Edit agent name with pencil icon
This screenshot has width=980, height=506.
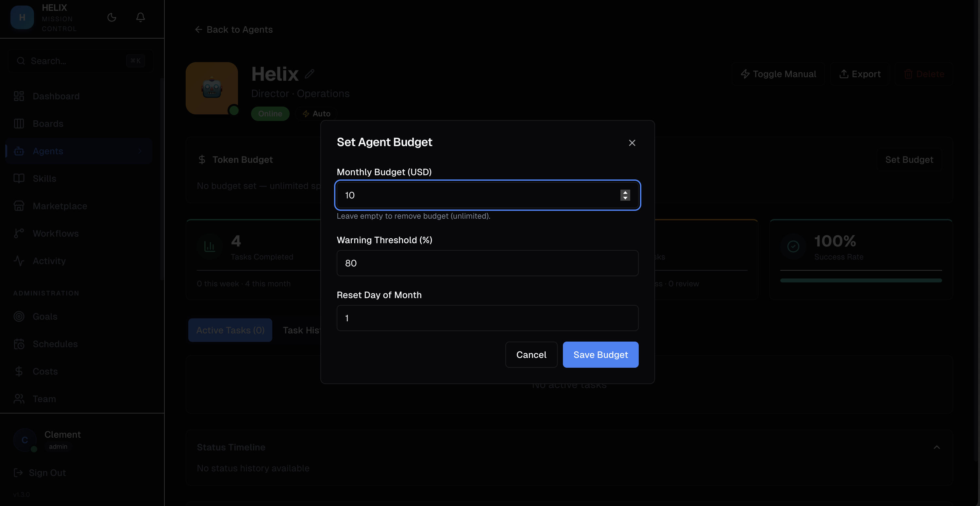tap(309, 74)
